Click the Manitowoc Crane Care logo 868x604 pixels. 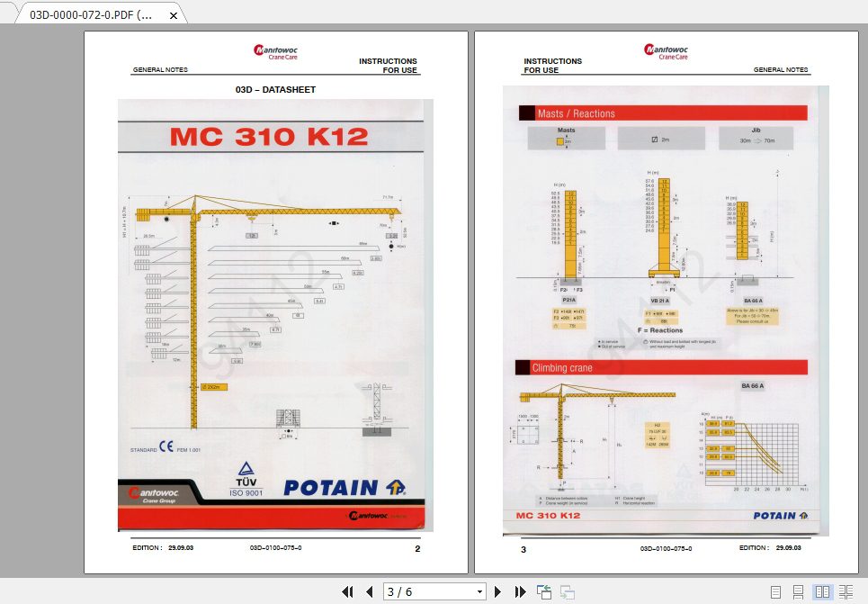pos(275,51)
